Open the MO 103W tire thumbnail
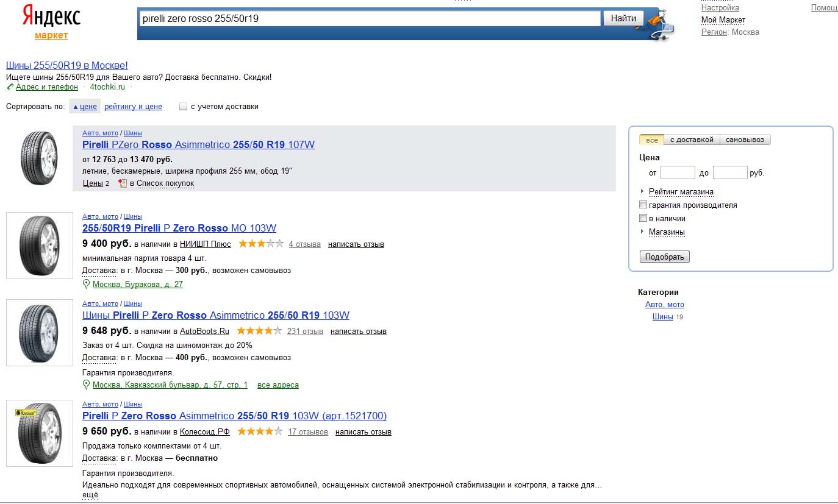The image size is (838, 504). pyautogui.click(x=40, y=245)
